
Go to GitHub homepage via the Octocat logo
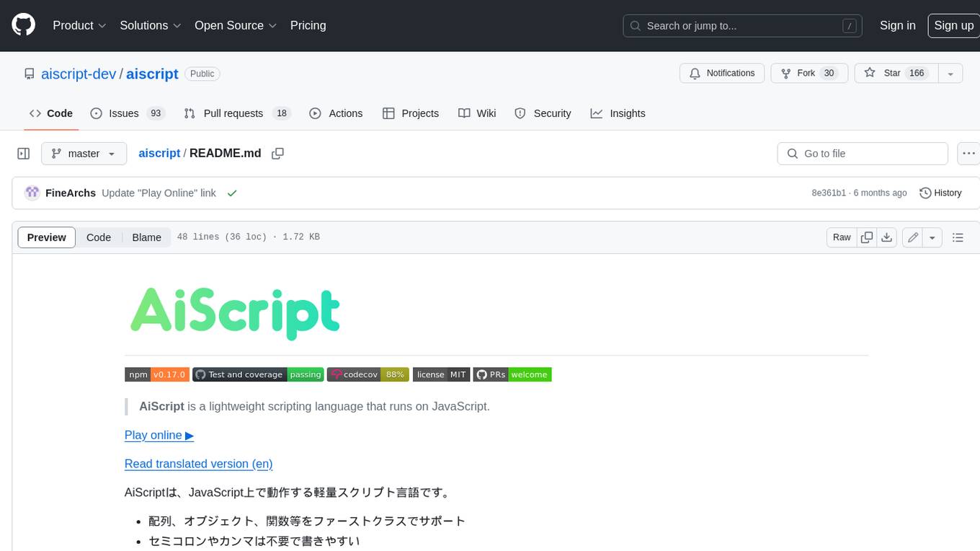tap(23, 25)
